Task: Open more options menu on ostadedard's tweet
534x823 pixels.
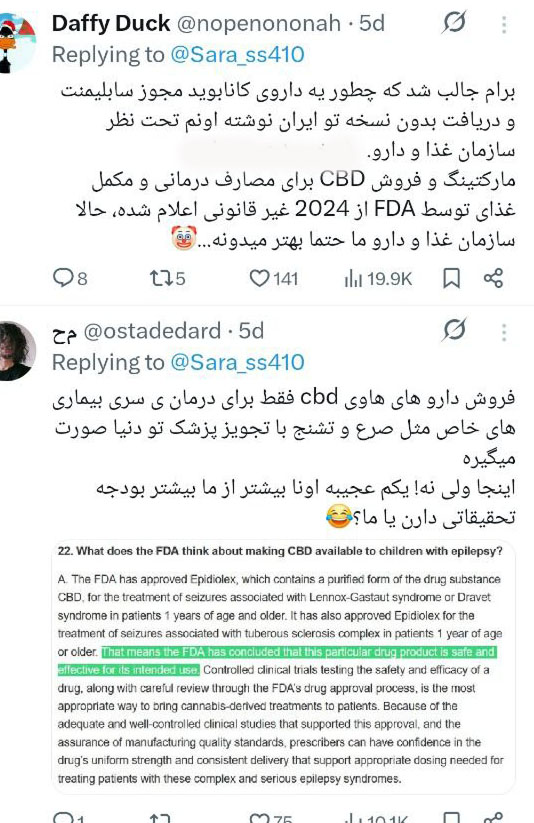Action: pyautogui.click(x=504, y=332)
